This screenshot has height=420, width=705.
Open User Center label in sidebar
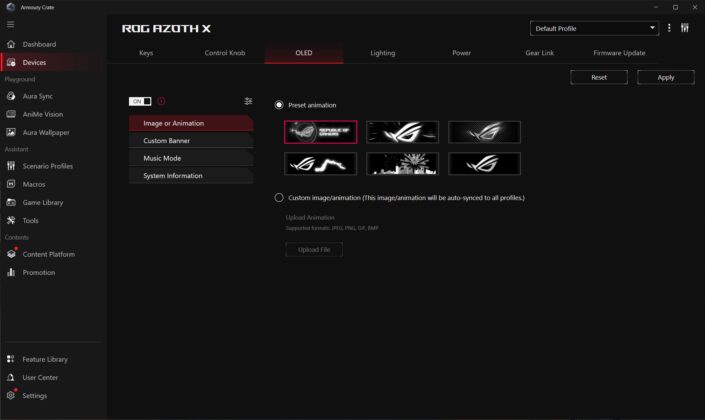[x=40, y=377]
